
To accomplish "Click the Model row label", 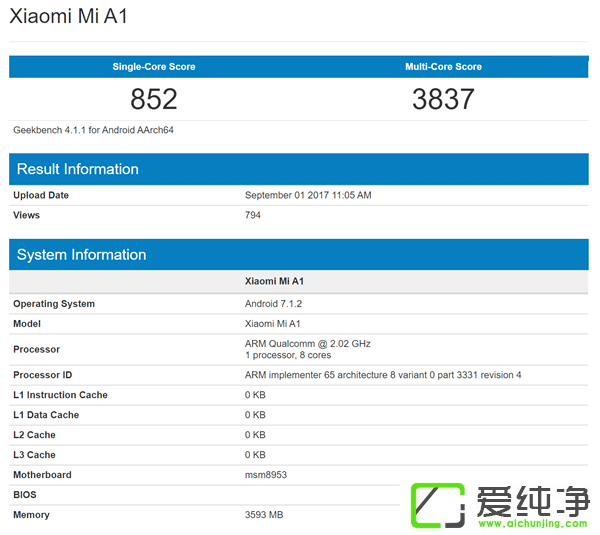I will point(27,324).
